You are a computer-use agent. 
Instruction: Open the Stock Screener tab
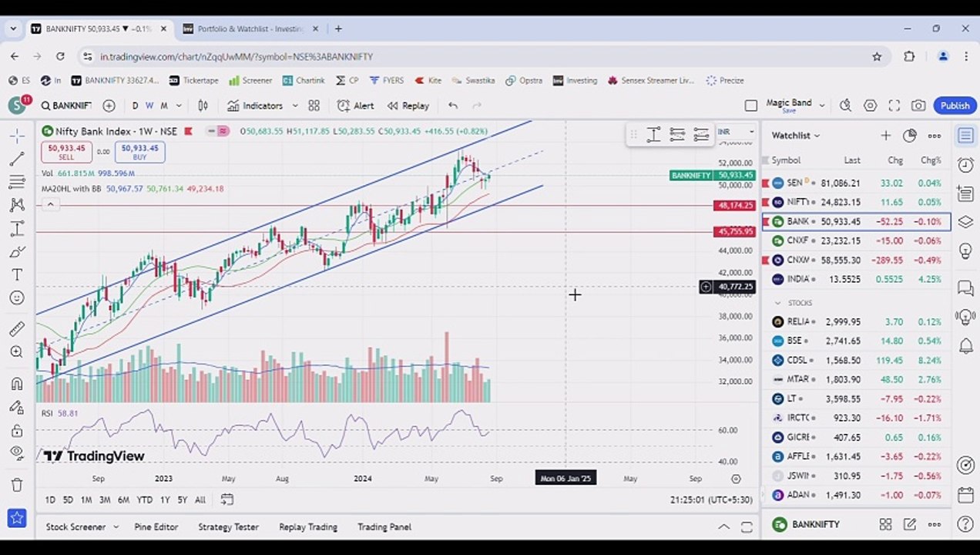pyautogui.click(x=76, y=527)
